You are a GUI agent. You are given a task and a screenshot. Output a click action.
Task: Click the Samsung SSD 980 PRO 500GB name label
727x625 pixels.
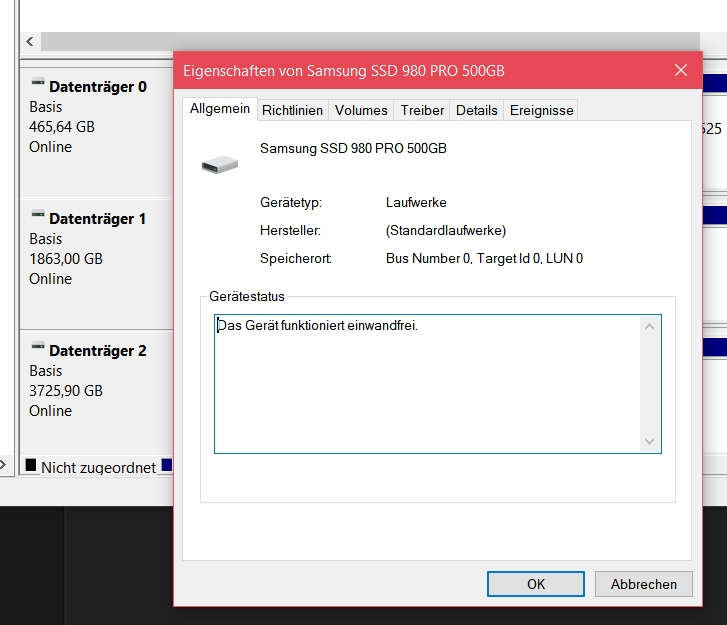click(x=353, y=148)
